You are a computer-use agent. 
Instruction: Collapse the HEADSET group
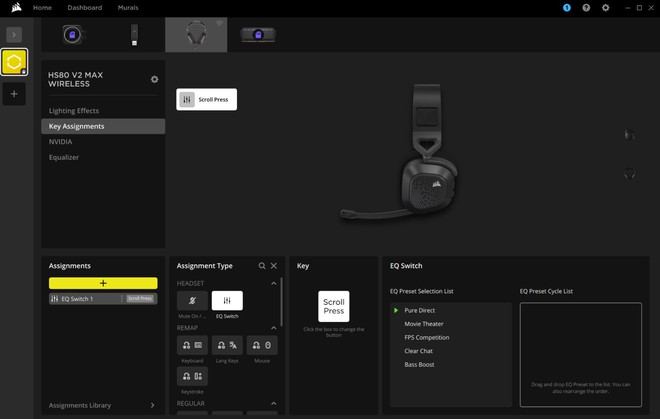pos(274,283)
